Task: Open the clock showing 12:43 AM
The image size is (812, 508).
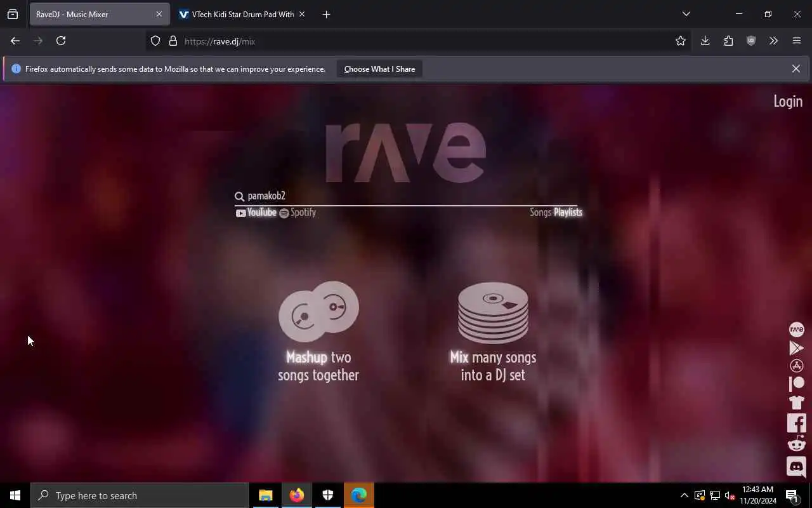Action: pos(757,495)
